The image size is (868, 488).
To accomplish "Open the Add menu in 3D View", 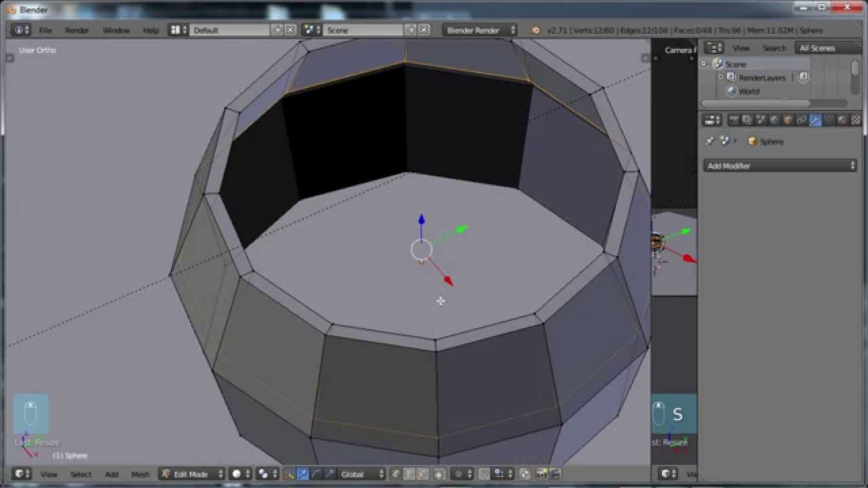I will point(111,474).
